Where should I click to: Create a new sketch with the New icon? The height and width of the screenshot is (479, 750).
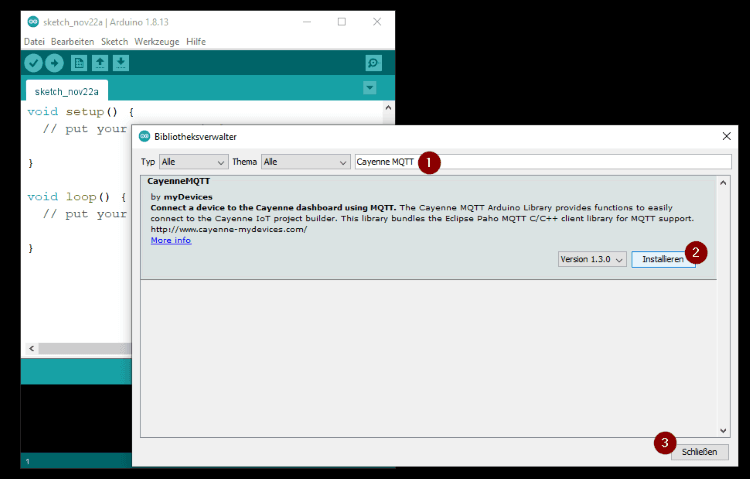click(x=79, y=63)
